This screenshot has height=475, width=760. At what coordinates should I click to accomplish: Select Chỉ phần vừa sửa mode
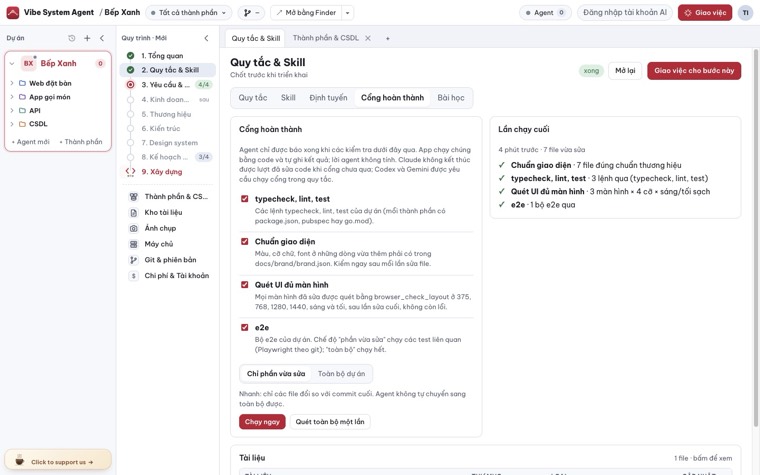coord(276,374)
